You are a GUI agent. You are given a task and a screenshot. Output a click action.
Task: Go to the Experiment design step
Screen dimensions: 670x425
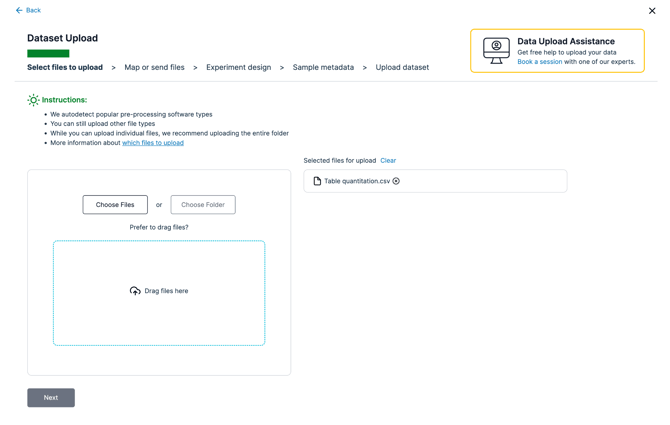click(x=238, y=68)
